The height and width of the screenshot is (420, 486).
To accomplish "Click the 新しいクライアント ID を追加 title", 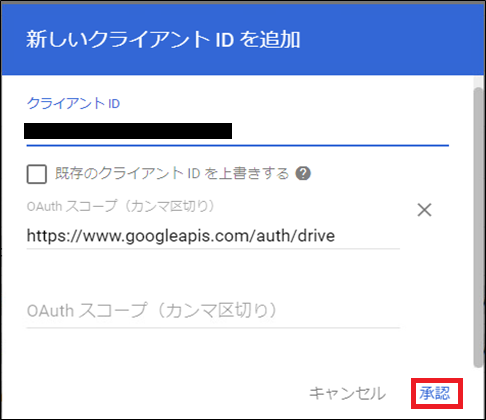I will [163, 40].
